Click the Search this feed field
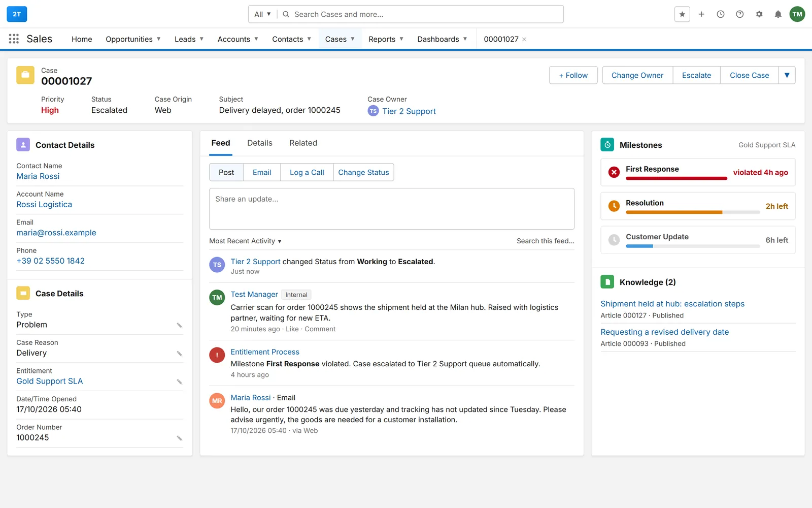Viewport: 812px width, 508px height. pyautogui.click(x=546, y=241)
